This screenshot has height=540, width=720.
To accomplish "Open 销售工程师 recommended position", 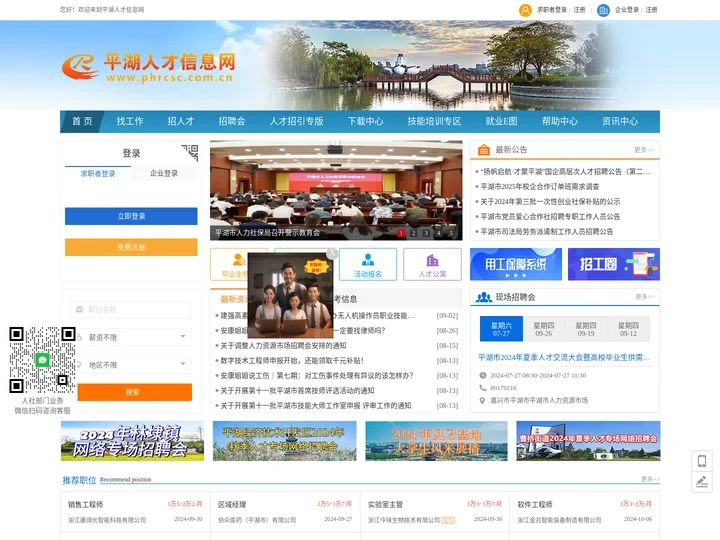I will click(x=85, y=504).
